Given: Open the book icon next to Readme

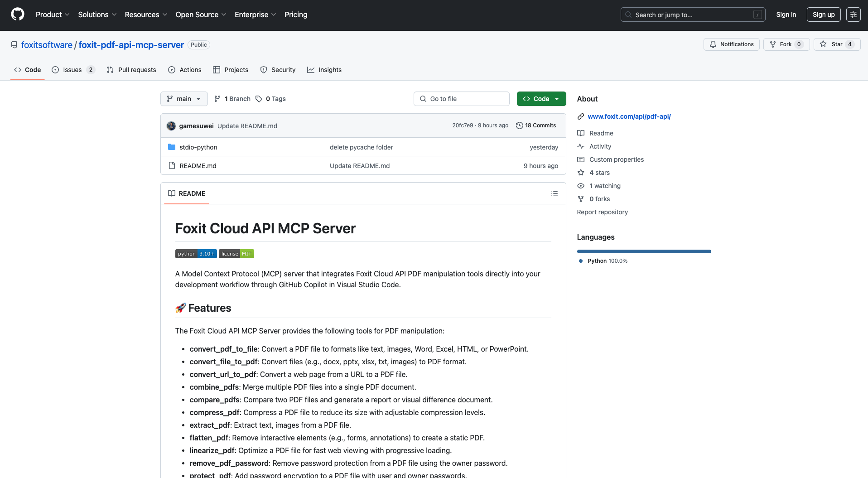Looking at the screenshot, I should pyautogui.click(x=581, y=133).
